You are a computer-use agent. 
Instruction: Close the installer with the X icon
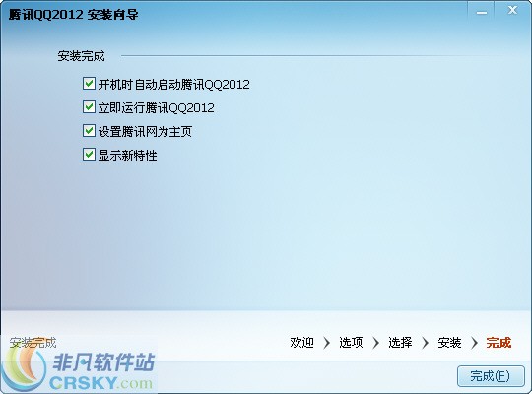point(512,11)
